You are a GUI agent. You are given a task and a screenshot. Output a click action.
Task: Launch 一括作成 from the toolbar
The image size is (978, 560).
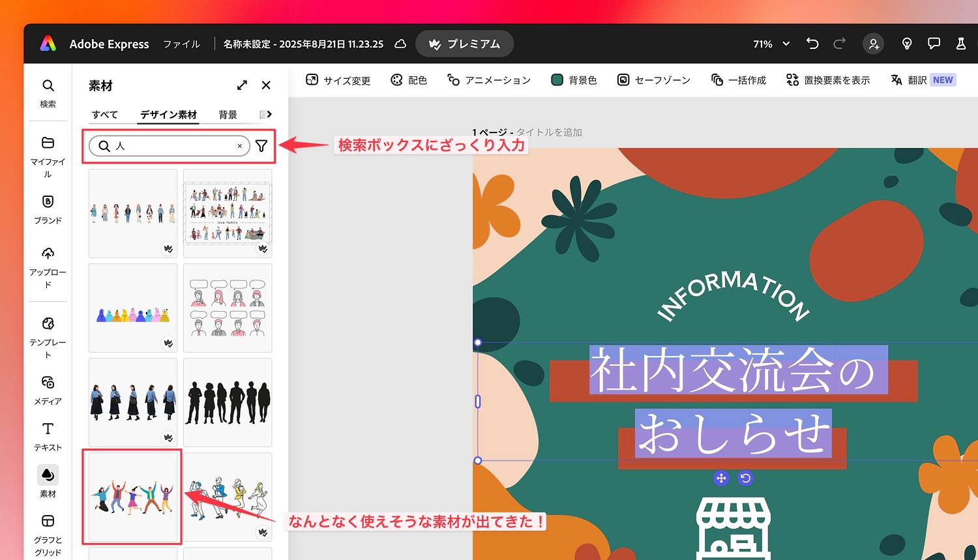pyautogui.click(x=738, y=80)
